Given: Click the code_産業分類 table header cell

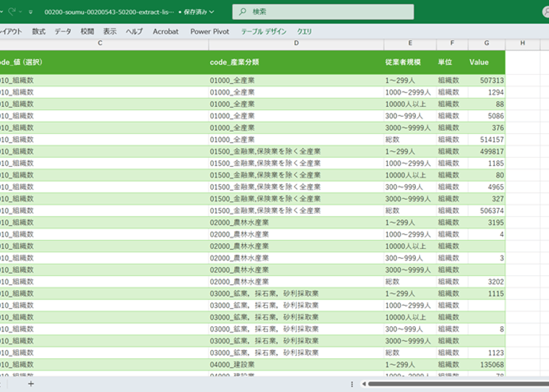Looking at the screenshot, I should 296,62.
